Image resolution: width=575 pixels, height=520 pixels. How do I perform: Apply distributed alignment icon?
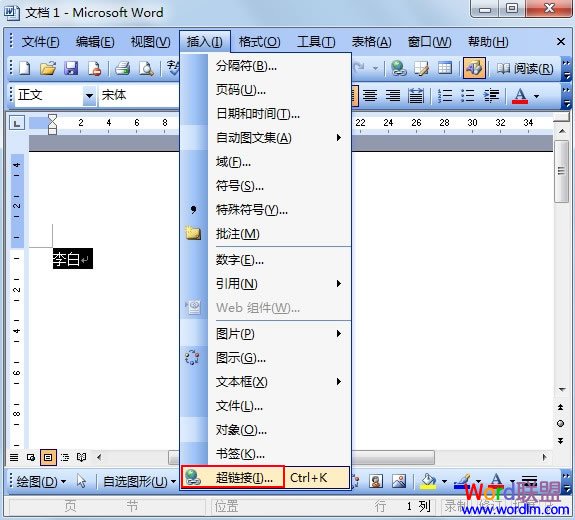(416, 96)
